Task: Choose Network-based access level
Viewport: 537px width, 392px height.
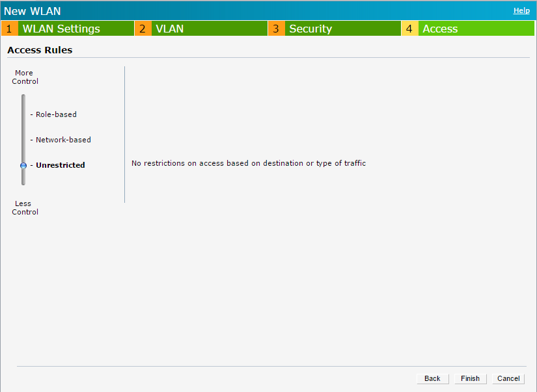Action: [63, 140]
